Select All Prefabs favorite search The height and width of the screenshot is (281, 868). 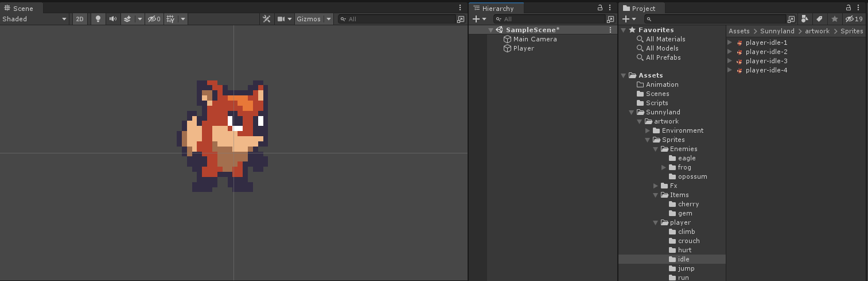coord(659,57)
